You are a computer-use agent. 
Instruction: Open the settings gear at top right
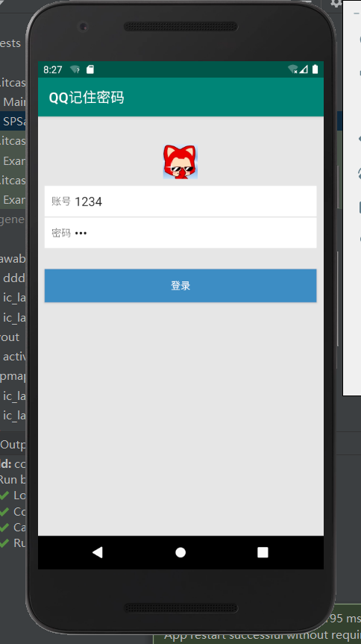click(x=336, y=3)
